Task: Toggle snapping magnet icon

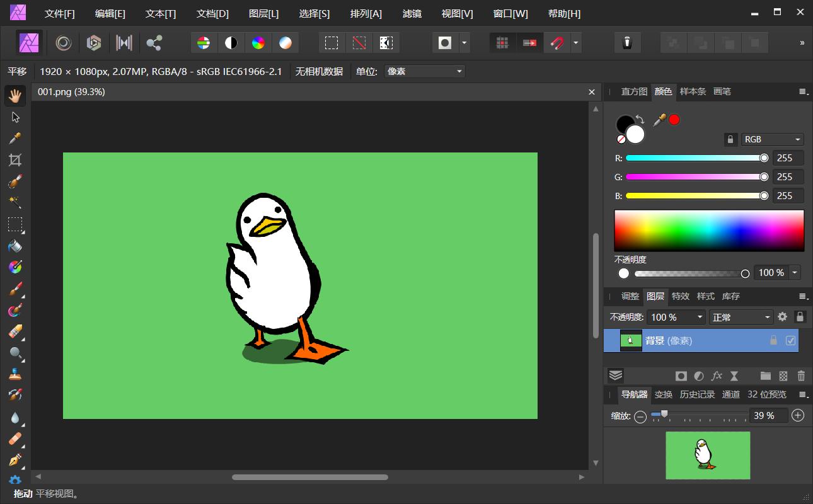Action: point(556,43)
